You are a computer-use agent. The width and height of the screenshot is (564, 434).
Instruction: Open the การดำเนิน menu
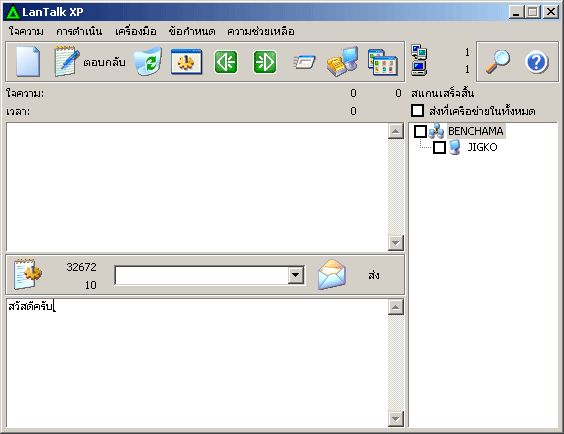point(79,31)
